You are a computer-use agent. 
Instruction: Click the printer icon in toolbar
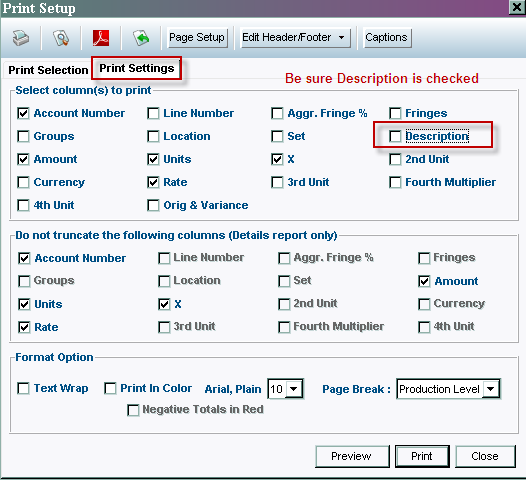click(21, 38)
